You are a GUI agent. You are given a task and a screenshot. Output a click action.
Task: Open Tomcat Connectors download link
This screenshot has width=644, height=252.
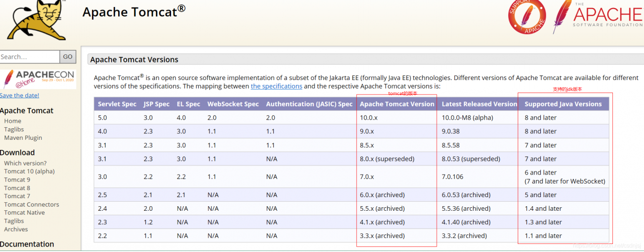pyautogui.click(x=32, y=205)
